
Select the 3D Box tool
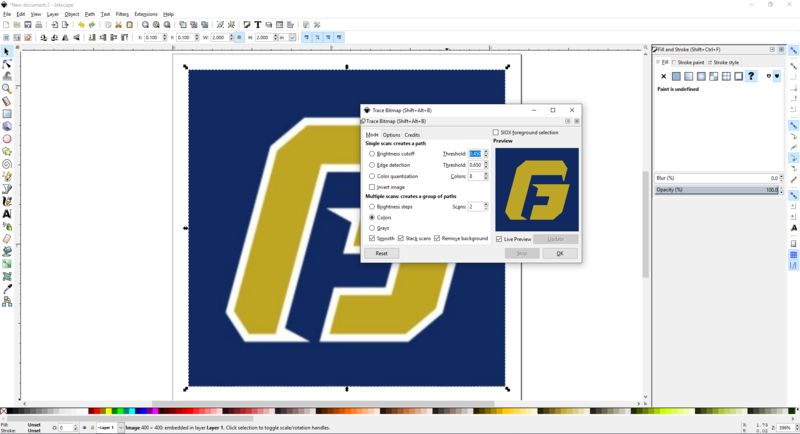7,126
